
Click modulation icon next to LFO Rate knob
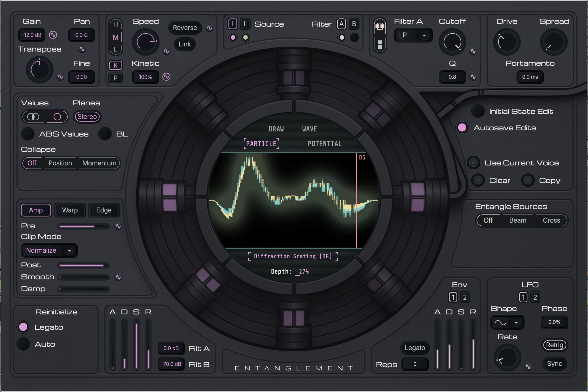(x=528, y=367)
